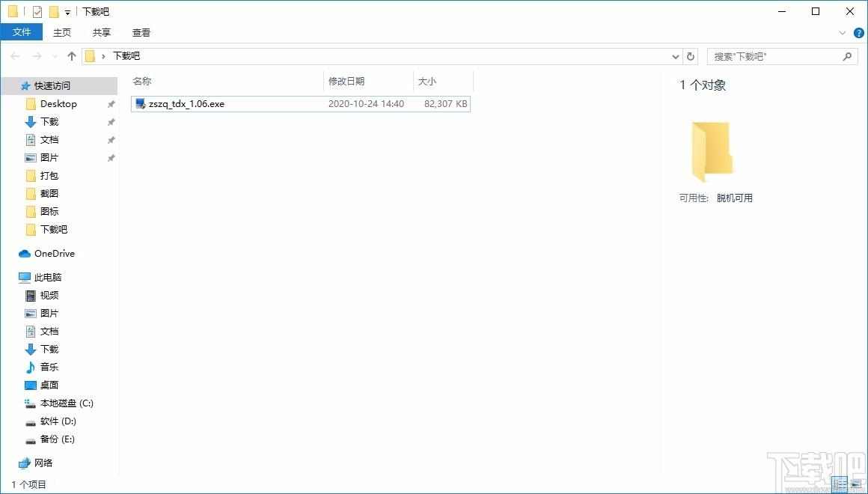Switch to the 查看 ribbon tab
Image resolution: width=868 pixels, height=494 pixels.
pos(141,33)
